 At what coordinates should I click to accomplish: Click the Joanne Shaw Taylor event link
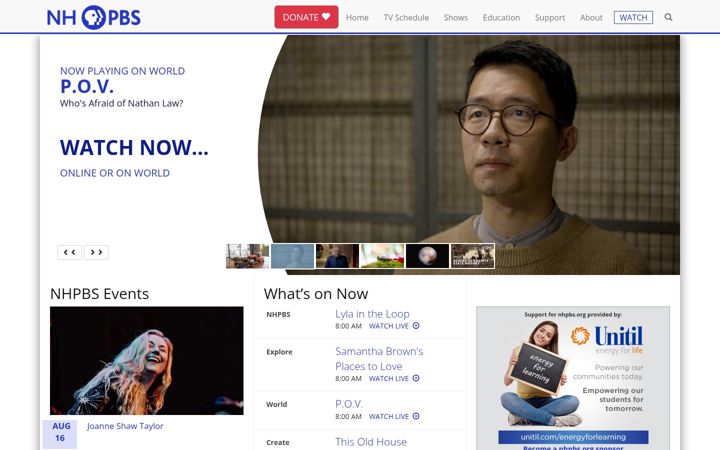[125, 426]
